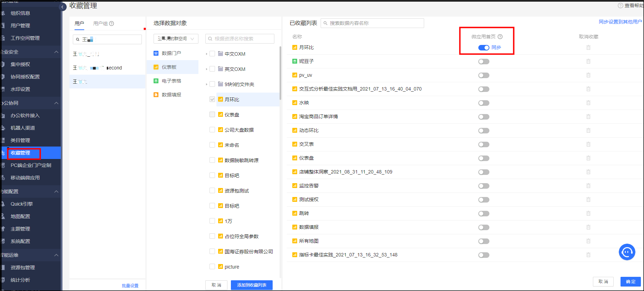Check the 公司大盘数据 checkbox
The image size is (644, 291).
212,130
